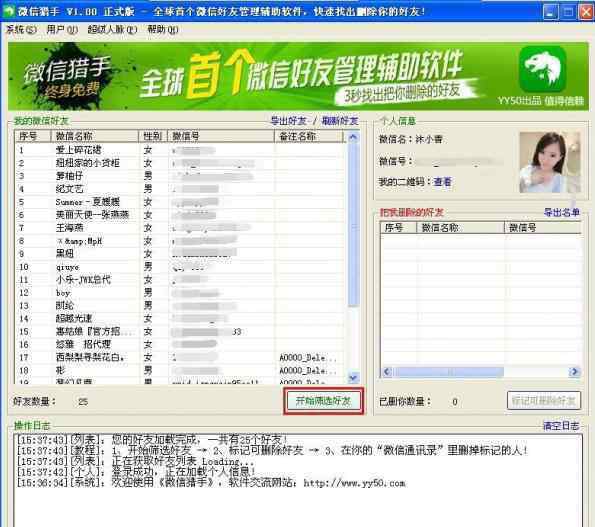Viewport: 595px width, 527px height.
Task: Click the friends list vertical scrollbar thumb
Action: click(353, 224)
